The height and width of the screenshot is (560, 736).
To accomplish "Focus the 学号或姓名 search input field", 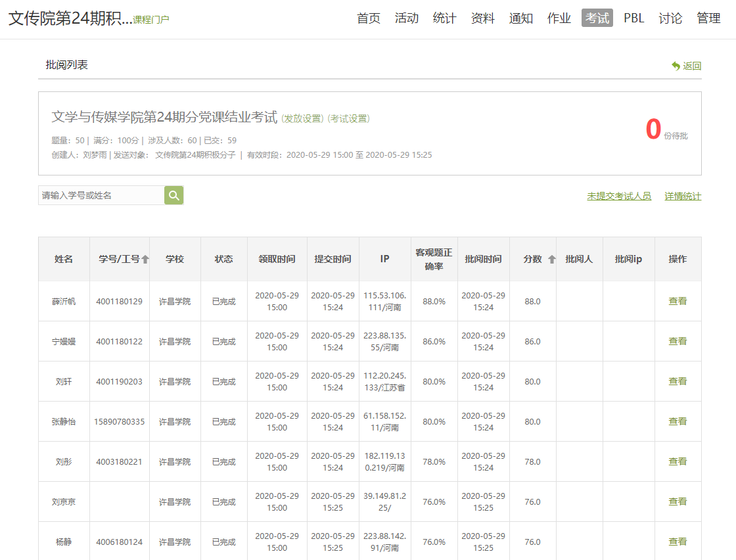I will coord(101,195).
